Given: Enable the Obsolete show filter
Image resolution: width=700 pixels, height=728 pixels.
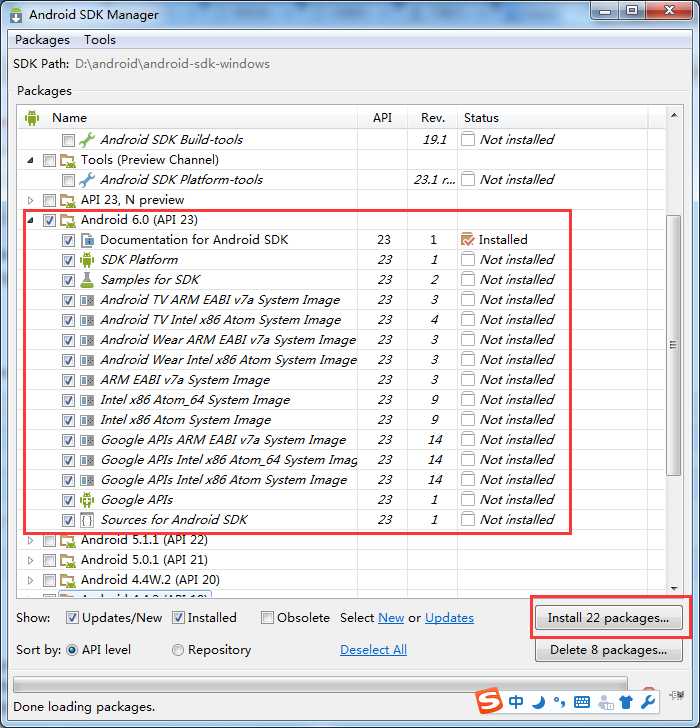Looking at the screenshot, I should pyautogui.click(x=267, y=618).
